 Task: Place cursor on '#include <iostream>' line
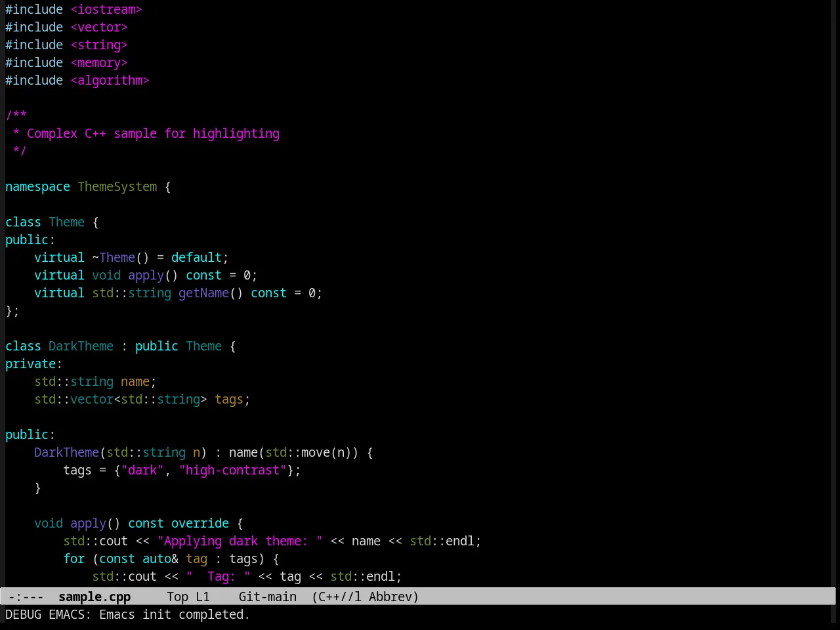(73, 9)
